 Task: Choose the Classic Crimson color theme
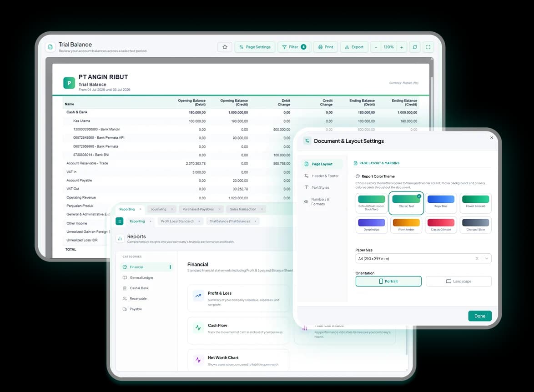point(441,225)
